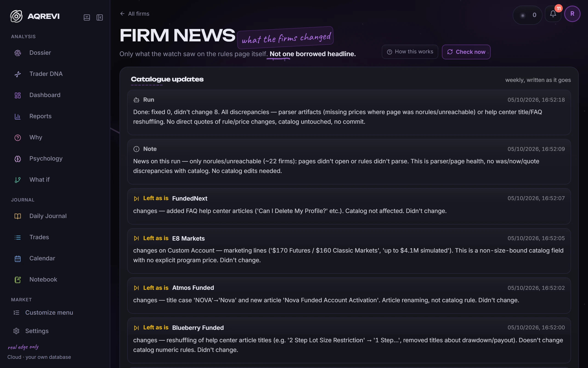Click the Catalogue updates heading

tap(167, 79)
